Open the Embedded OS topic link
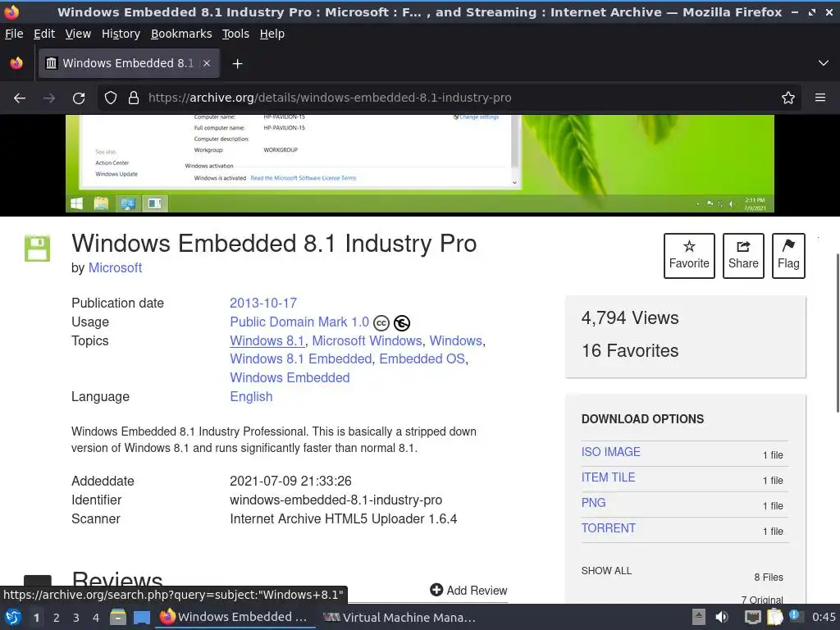Viewport: 840px width, 630px height. click(x=422, y=359)
